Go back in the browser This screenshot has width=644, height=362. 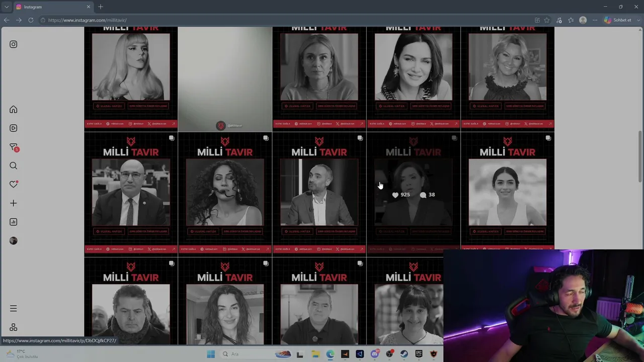coord(7,20)
